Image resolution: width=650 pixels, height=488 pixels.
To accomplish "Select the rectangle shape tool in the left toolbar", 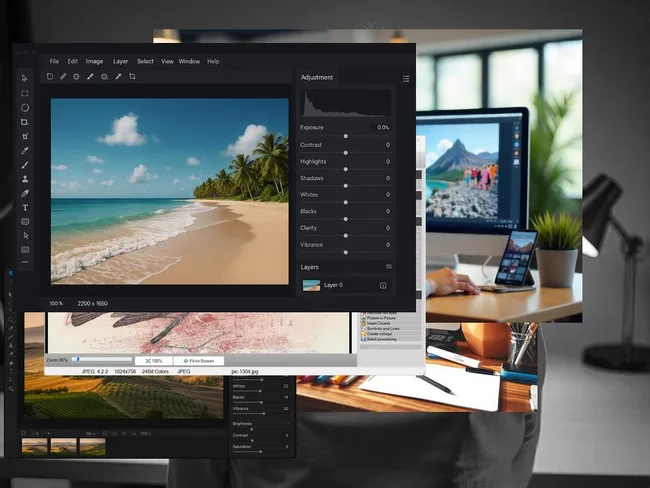I will [x=25, y=250].
